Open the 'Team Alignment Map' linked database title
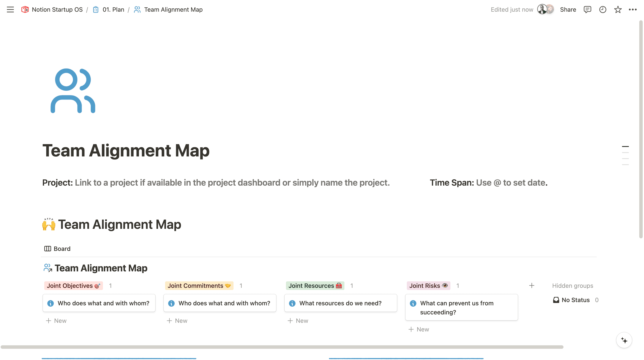This screenshot has height=360, width=644. point(101,268)
